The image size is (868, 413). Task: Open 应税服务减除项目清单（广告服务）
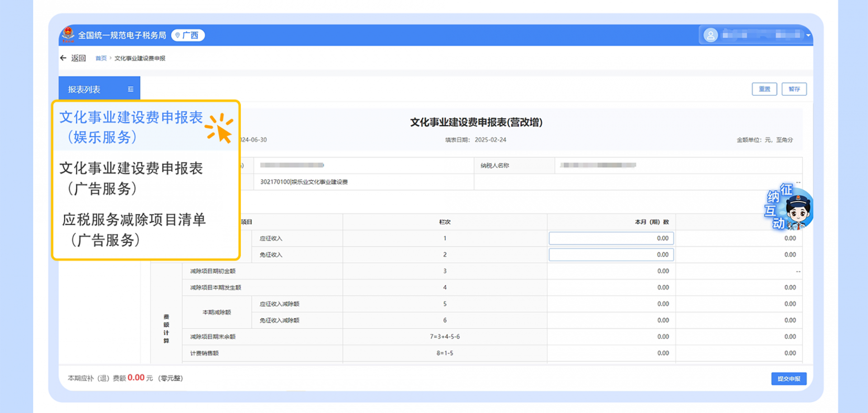click(x=134, y=230)
